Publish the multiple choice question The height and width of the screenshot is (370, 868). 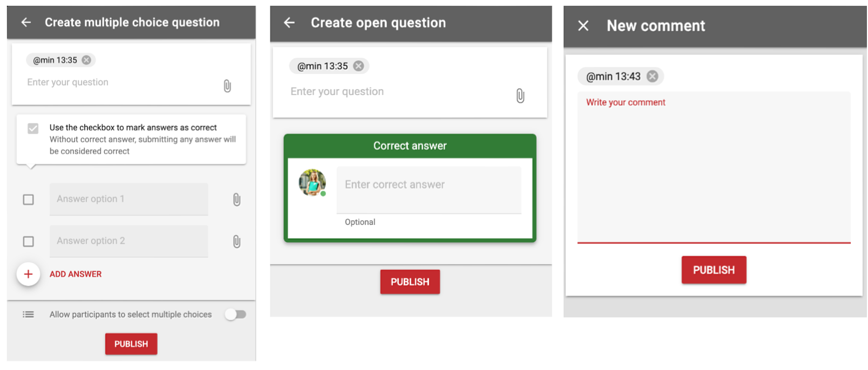(x=131, y=344)
